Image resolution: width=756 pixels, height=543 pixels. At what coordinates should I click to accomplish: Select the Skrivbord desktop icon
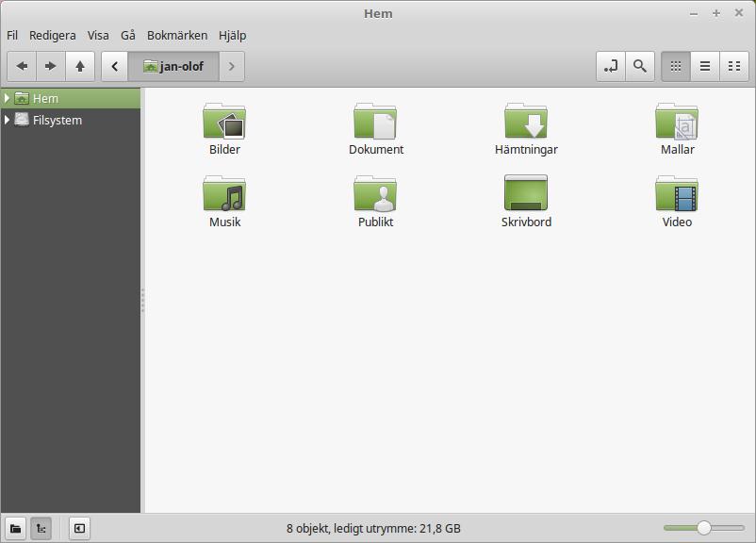point(526,193)
